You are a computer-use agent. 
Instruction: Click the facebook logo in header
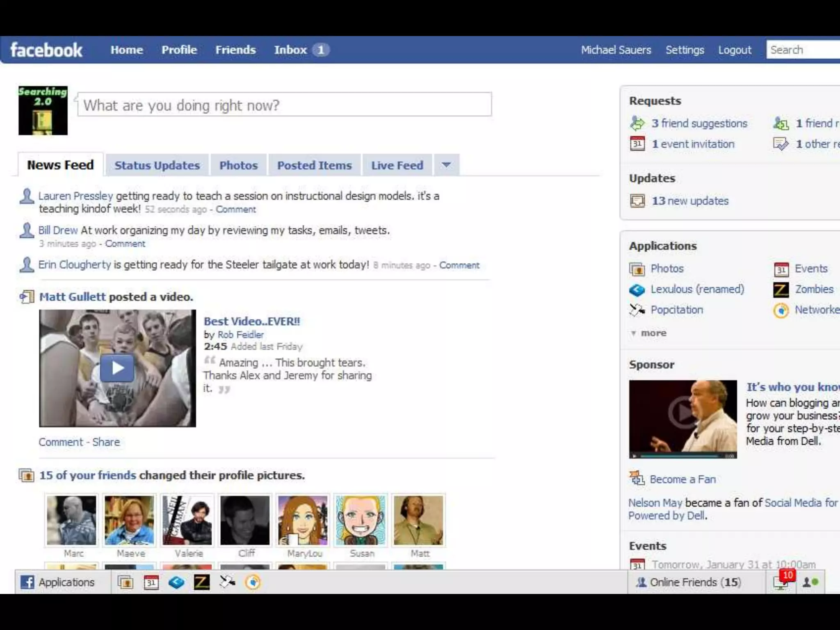point(46,50)
